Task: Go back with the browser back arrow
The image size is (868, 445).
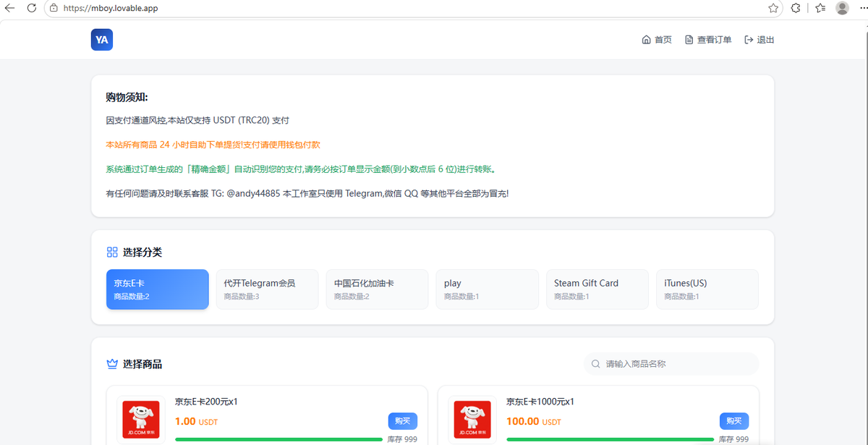Action: 10,8
